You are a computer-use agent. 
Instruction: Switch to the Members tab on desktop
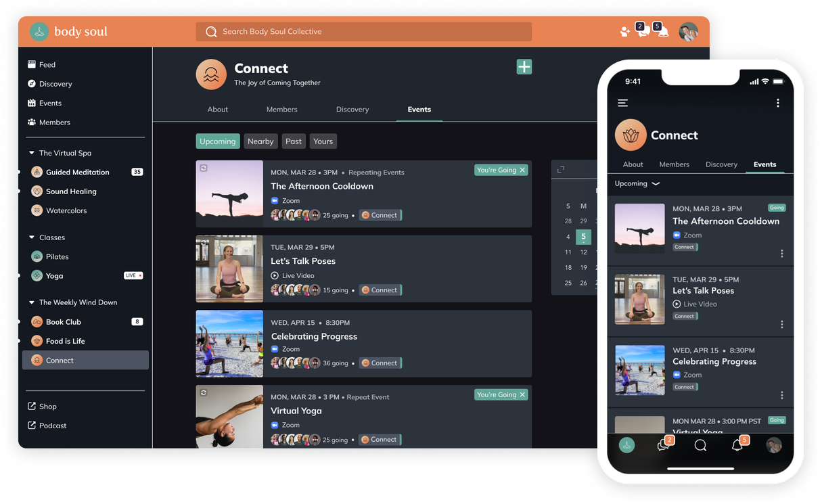281,110
